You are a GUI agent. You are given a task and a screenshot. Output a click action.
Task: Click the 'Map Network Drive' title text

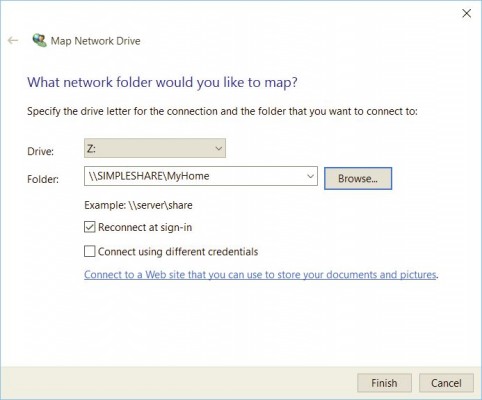point(95,41)
